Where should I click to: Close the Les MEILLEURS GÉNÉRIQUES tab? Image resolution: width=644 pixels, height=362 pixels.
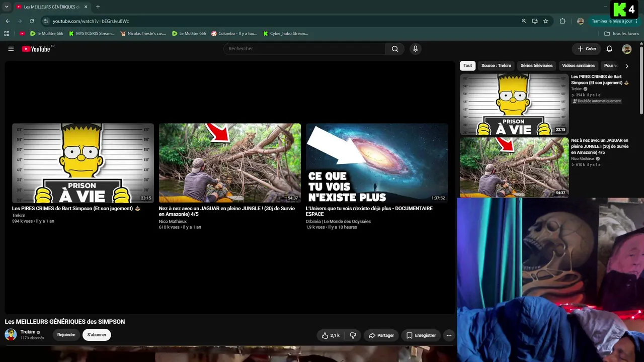[86, 7]
